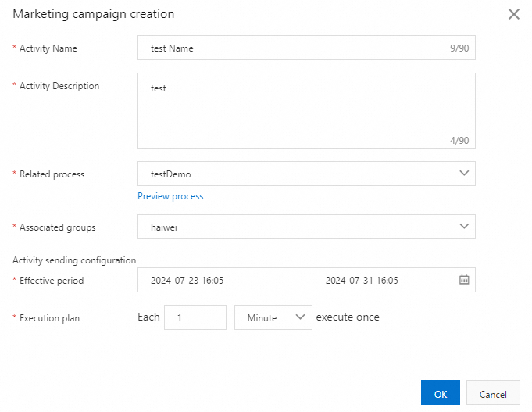Close the Marketing campaign creation dialog
The image size is (532, 412).
513,14
